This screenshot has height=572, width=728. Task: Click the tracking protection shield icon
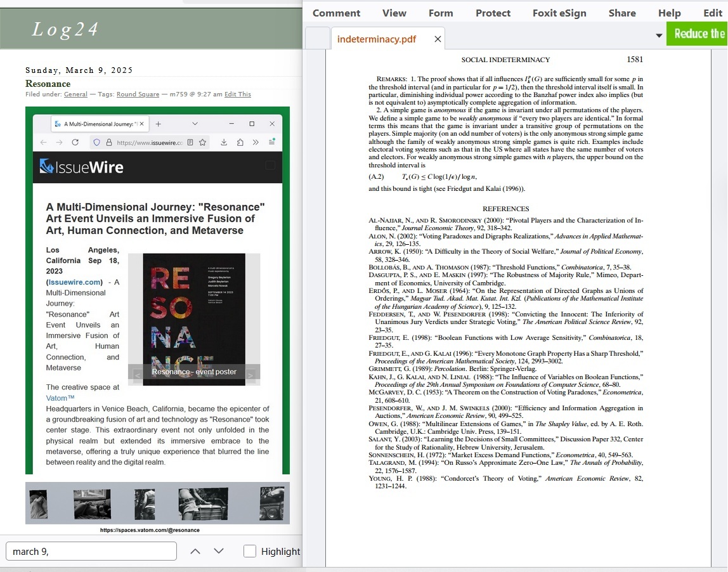[97, 143]
